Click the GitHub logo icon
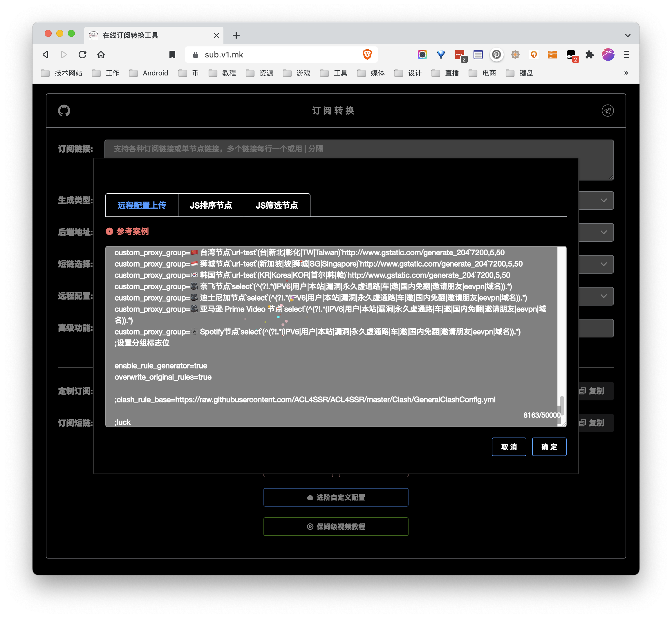 [64, 111]
